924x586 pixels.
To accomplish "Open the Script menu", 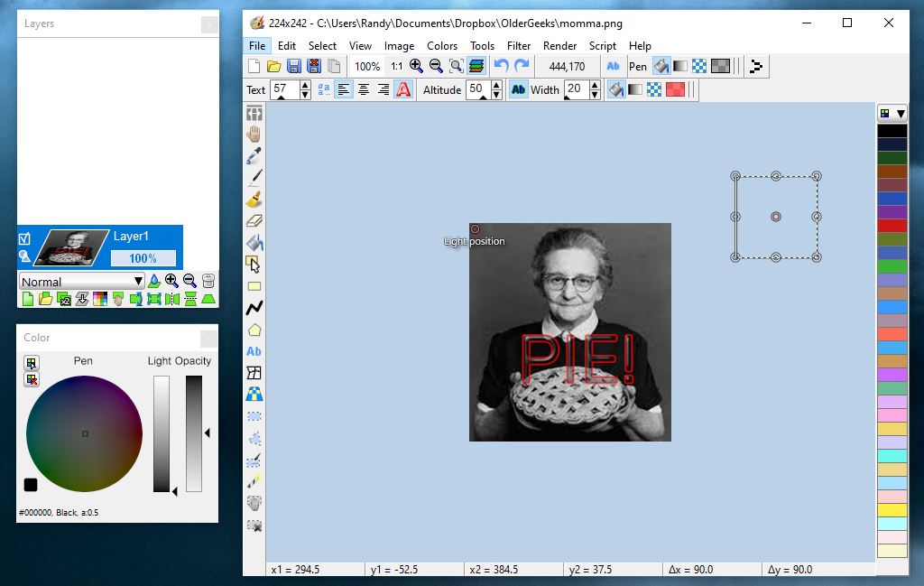I will [x=602, y=45].
